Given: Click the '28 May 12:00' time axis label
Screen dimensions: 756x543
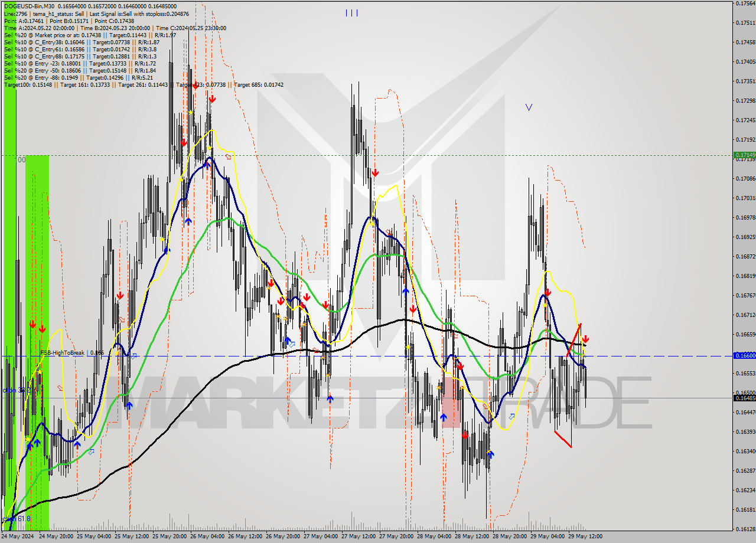Looking at the screenshot, I should pos(472,537).
